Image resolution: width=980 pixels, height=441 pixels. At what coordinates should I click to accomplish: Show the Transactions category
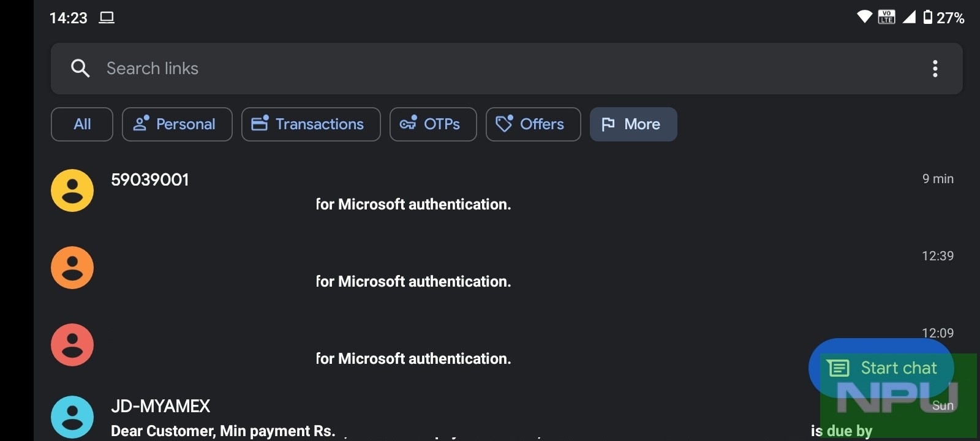point(311,124)
